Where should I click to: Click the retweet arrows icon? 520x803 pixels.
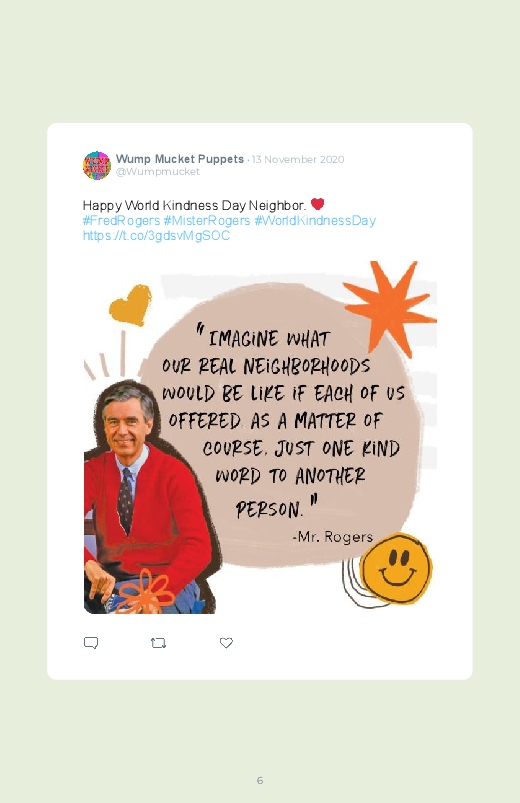tap(158, 643)
